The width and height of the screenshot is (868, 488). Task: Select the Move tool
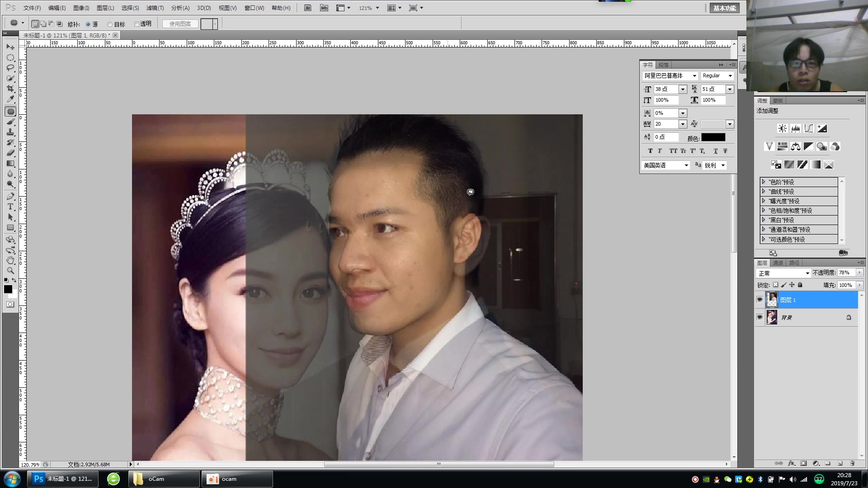[10, 47]
